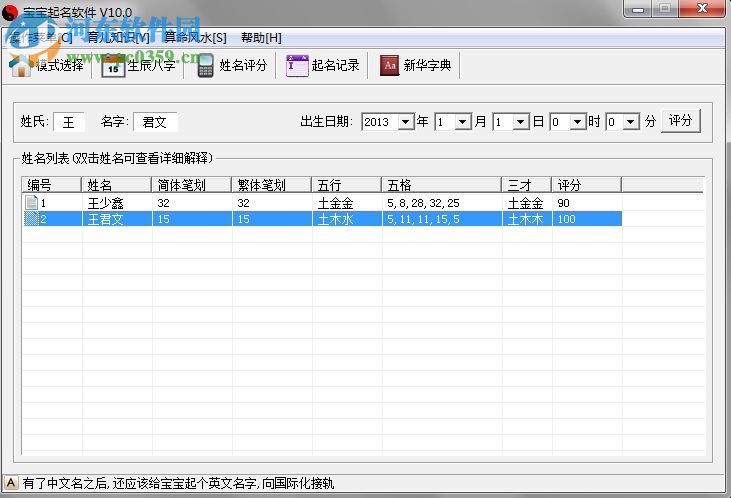
Task: Expand the hour dropdown before 时
Action: pos(577,122)
